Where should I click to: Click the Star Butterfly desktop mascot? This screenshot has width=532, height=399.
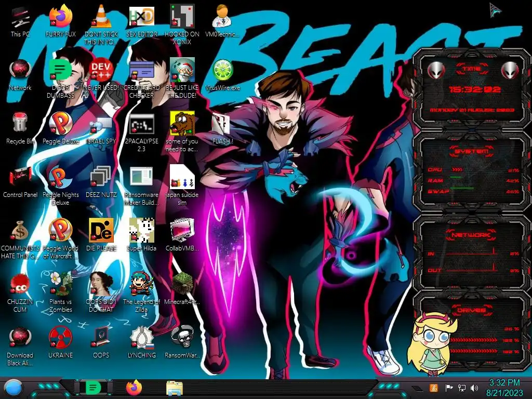coord(432,344)
